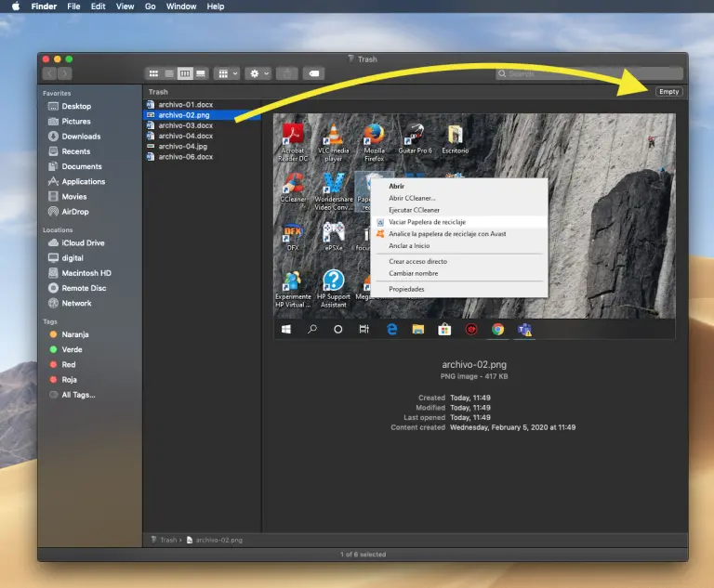Screen dimensions: 714x588
Task: Open iCloud Drive in sidebar
Action: click(x=83, y=243)
